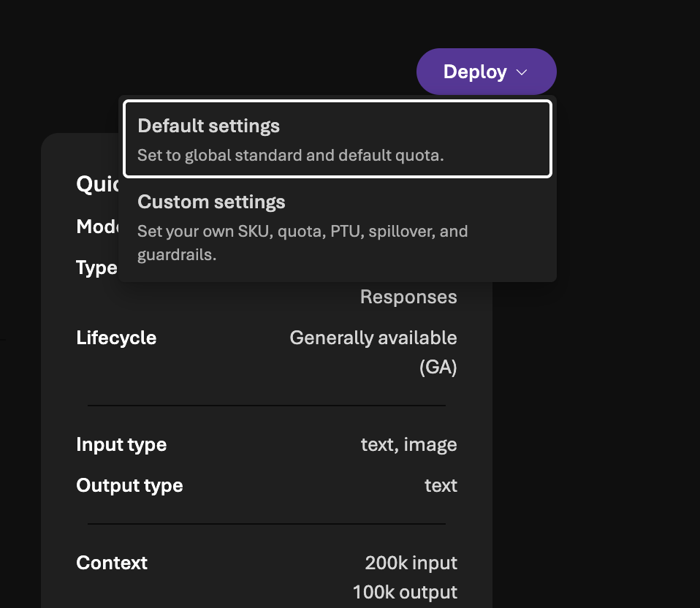Click the purple Deploy button
This screenshot has width=700, height=608.
click(x=475, y=72)
